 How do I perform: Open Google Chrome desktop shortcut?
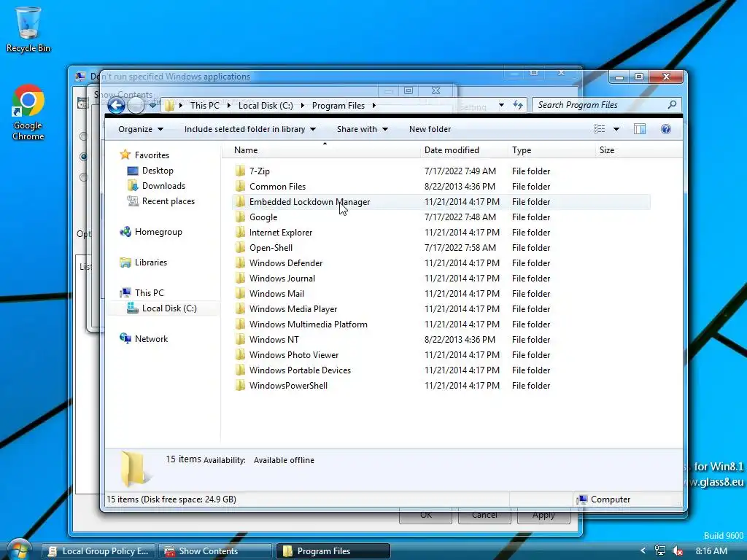(x=28, y=112)
